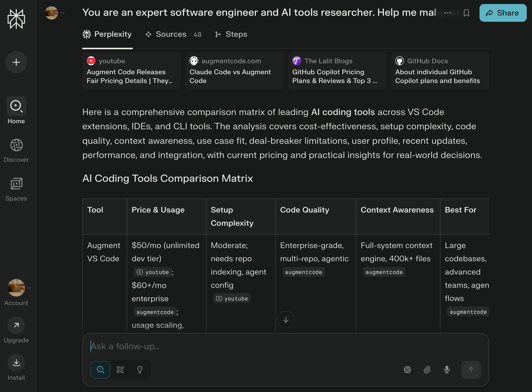Click the Perplexity logo in the sidebar

[x=16, y=19]
